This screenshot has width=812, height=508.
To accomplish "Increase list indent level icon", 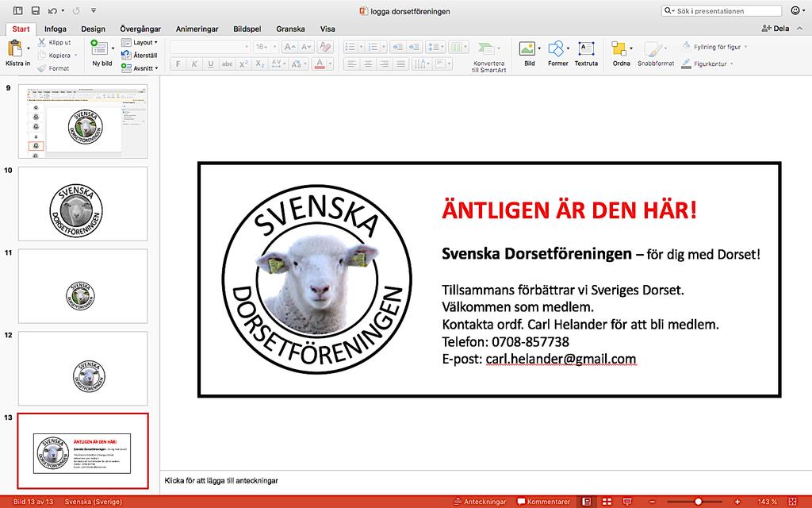I will click(x=414, y=47).
